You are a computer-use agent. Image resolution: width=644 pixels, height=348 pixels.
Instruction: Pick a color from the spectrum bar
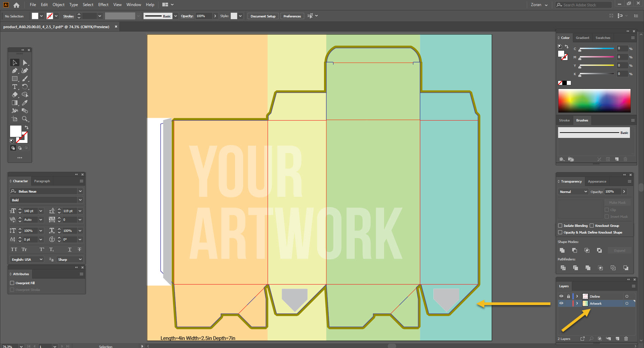coord(594,101)
